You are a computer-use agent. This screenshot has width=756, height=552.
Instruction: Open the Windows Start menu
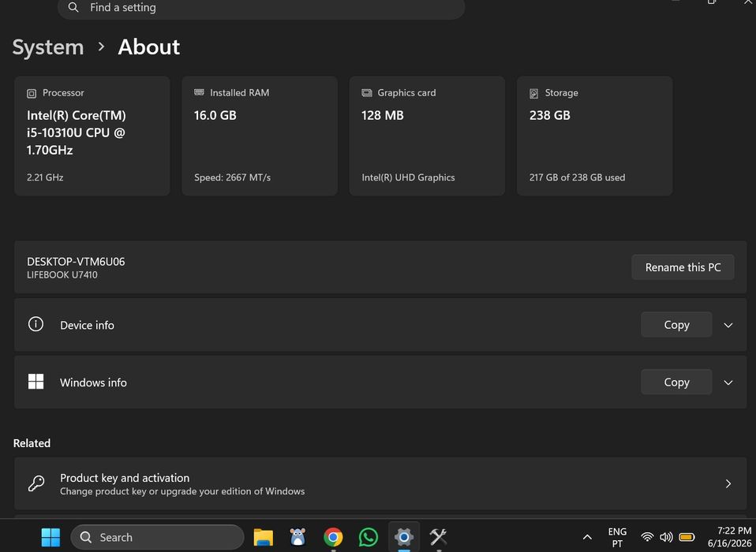[51, 537]
